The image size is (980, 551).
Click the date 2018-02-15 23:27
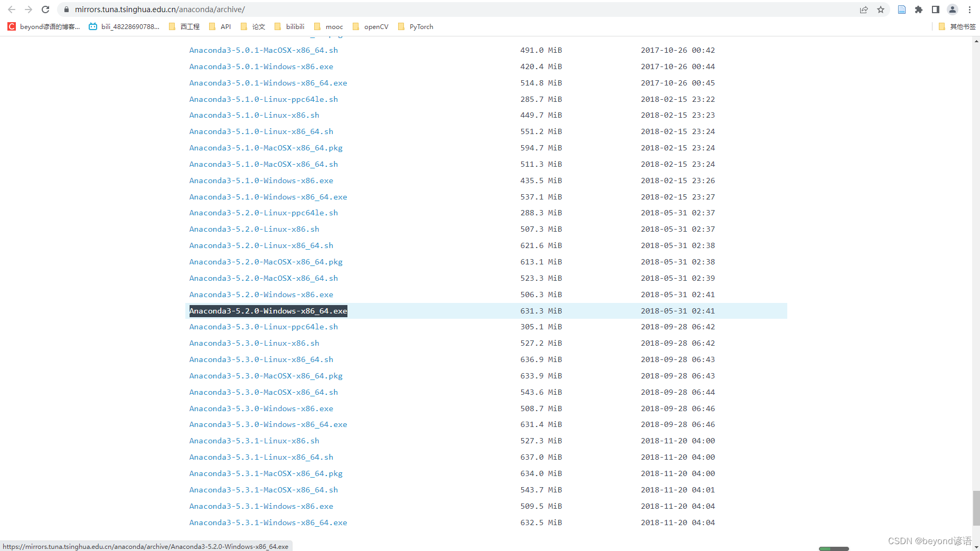tap(678, 197)
